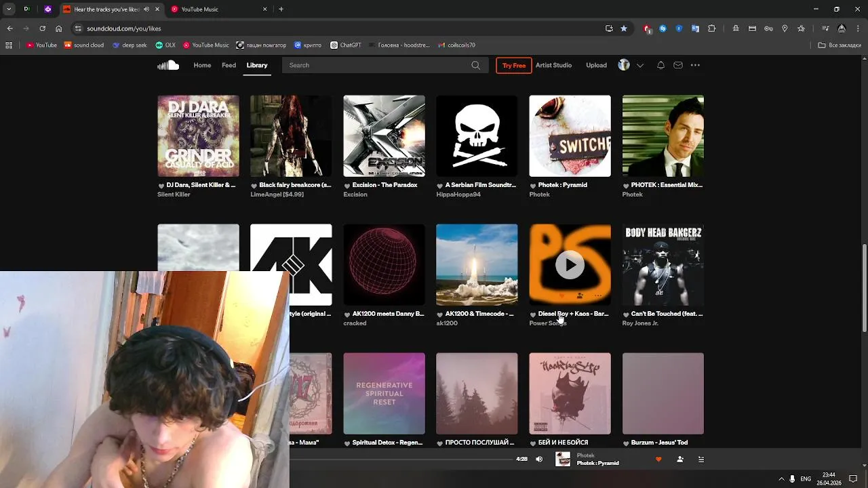Viewport: 868px width, 488px height.
Task: Open Artist Studio
Action: (553, 65)
